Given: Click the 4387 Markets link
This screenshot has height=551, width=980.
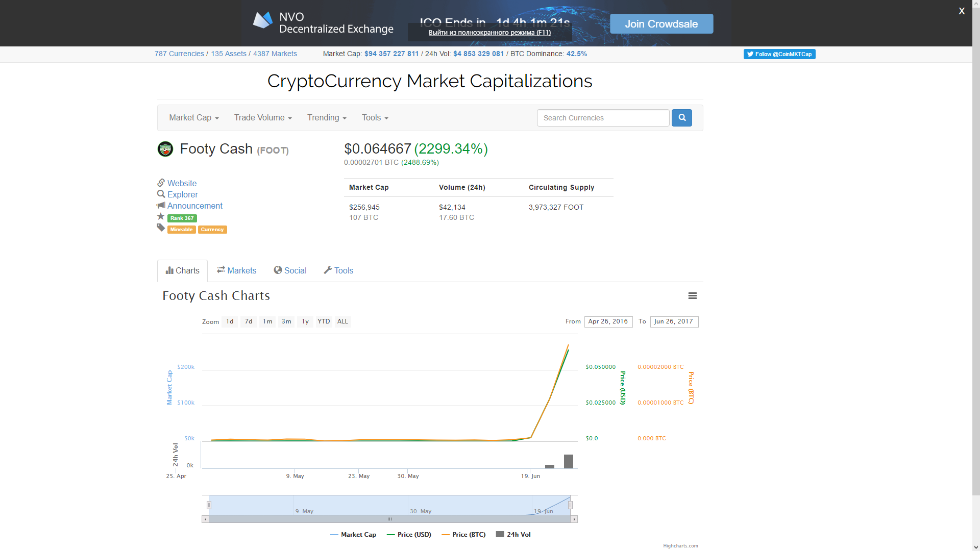Looking at the screenshot, I should click(x=275, y=54).
